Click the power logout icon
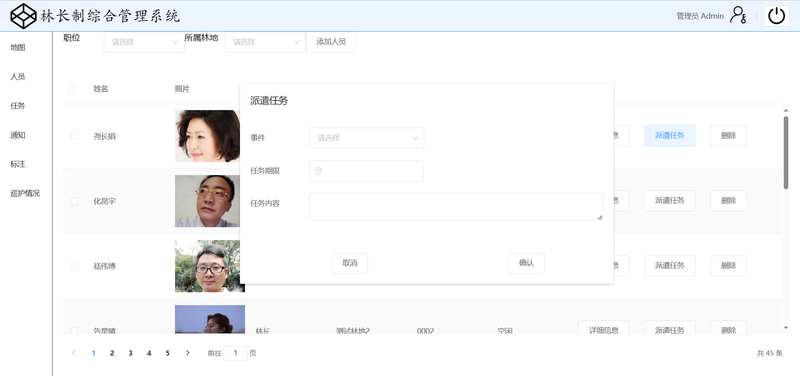Screen dimensions: 800x376 pyautogui.click(x=776, y=16)
